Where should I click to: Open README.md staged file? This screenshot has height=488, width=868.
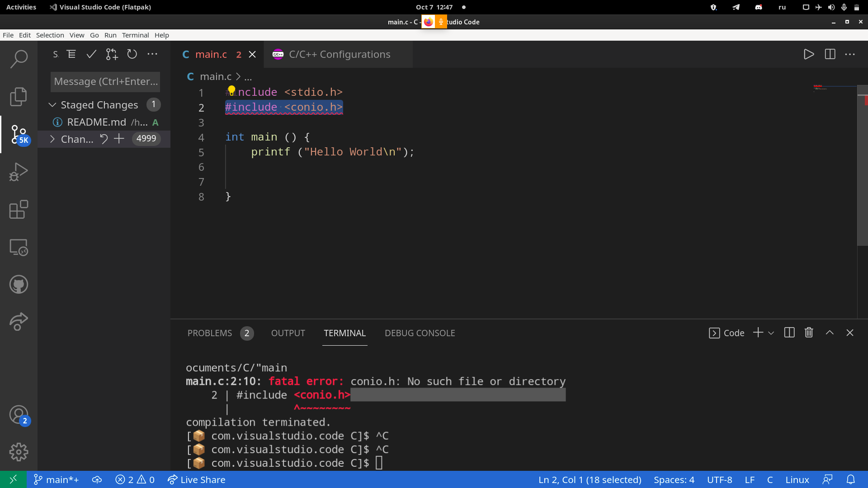tap(104, 122)
